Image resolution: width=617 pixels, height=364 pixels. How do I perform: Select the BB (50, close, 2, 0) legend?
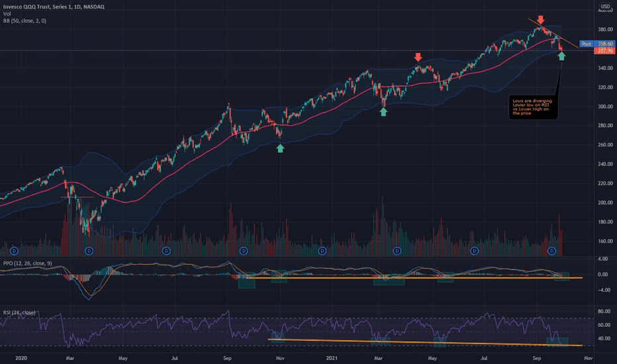24,21
